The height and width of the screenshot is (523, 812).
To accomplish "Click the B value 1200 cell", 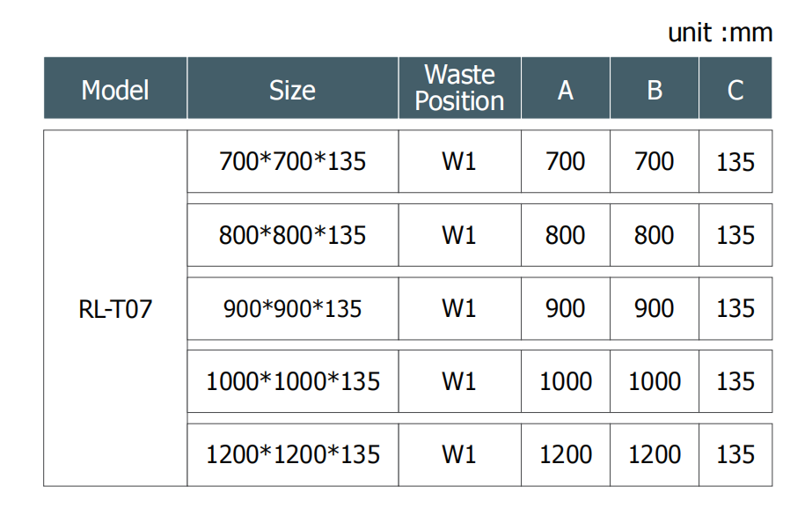I will [655, 454].
